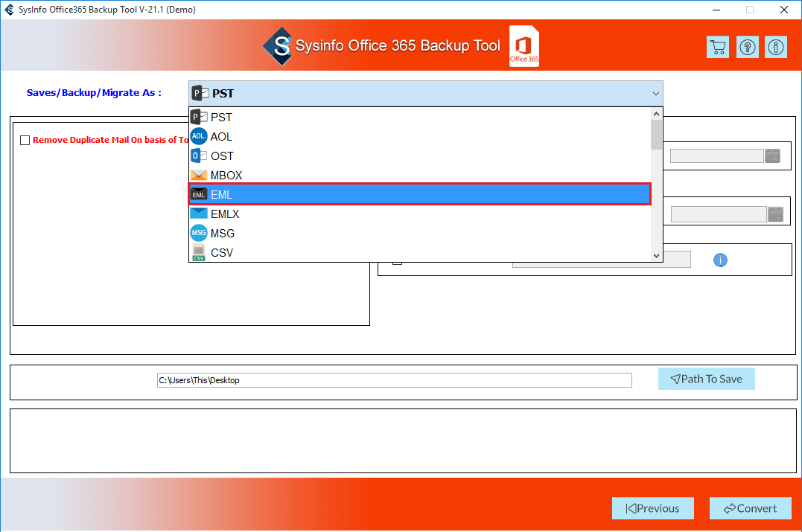
Task: Click the save path text field
Action: point(394,380)
